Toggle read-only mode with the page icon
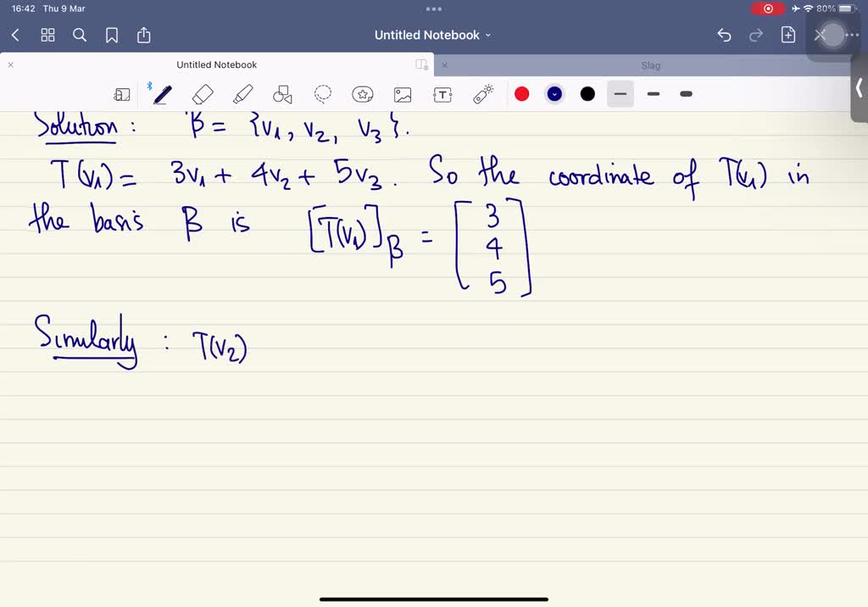Viewport: 868px width, 607px height. (x=122, y=94)
